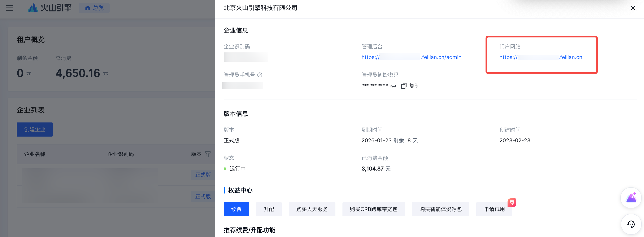Select the consumed amount 3,104.87
Image resolution: width=644 pixels, height=237 pixels.
pyautogui.click(x=372, y=169)
